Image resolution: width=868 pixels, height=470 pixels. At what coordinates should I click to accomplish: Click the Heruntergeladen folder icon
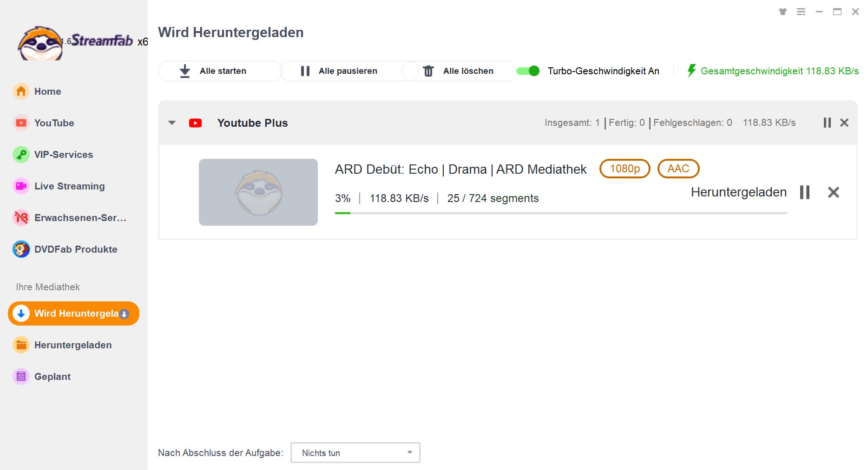[21, 345]
